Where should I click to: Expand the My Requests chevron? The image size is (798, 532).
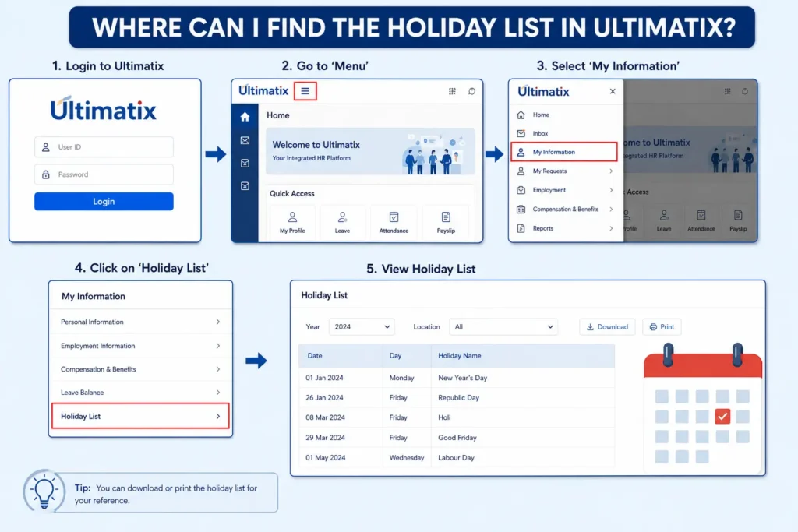click(611, 171)
